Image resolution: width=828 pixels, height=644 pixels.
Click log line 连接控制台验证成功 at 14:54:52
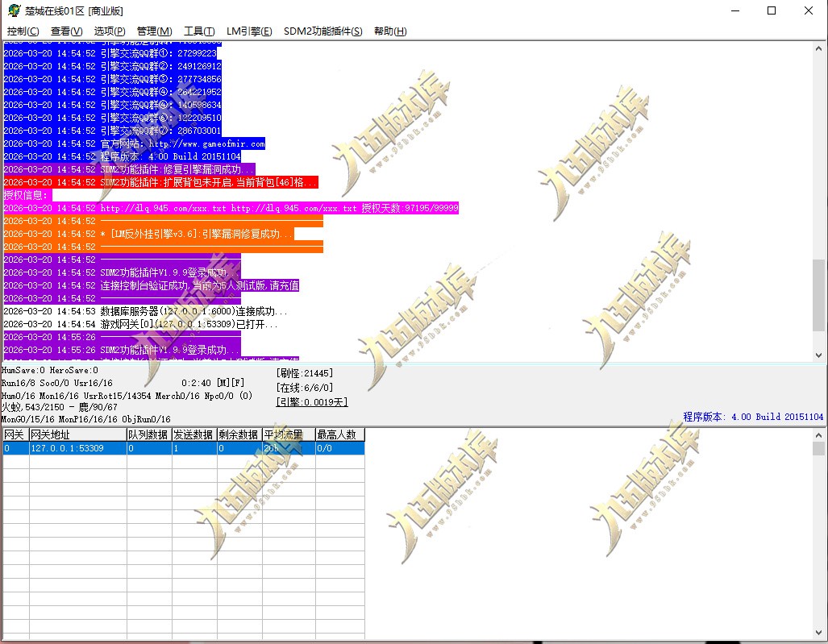pos(152,285)
